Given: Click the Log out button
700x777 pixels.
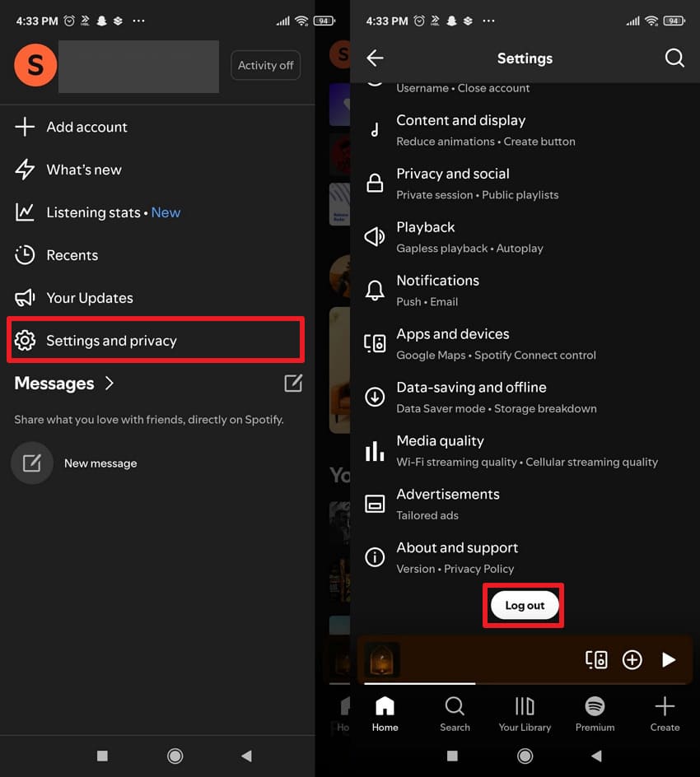Looking at the screenshot, I should pyautogui.click(x=525, y=605).
